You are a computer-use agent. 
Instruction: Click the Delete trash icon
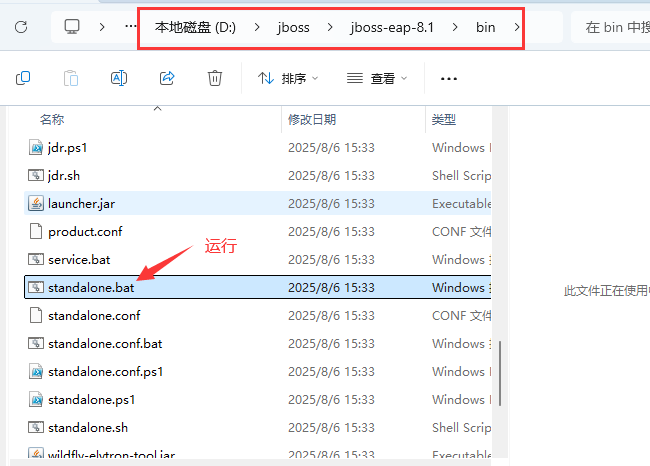[x=215, y=78]
